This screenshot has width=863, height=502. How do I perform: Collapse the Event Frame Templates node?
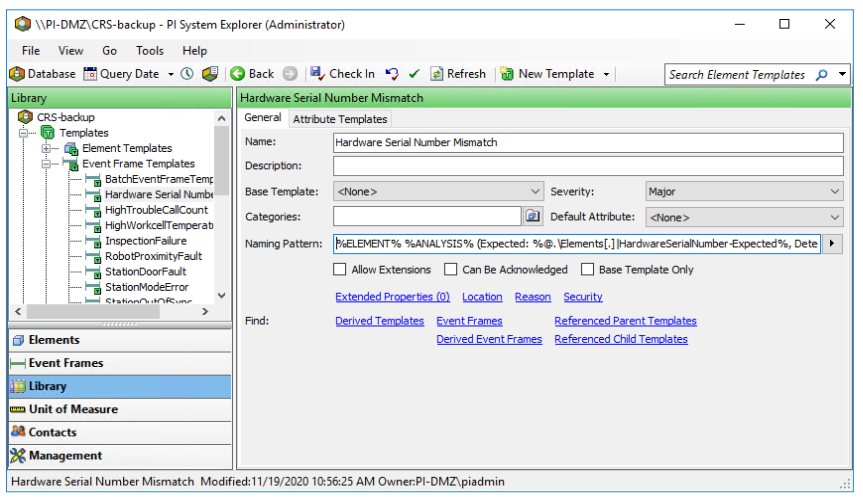pos(46,163)
